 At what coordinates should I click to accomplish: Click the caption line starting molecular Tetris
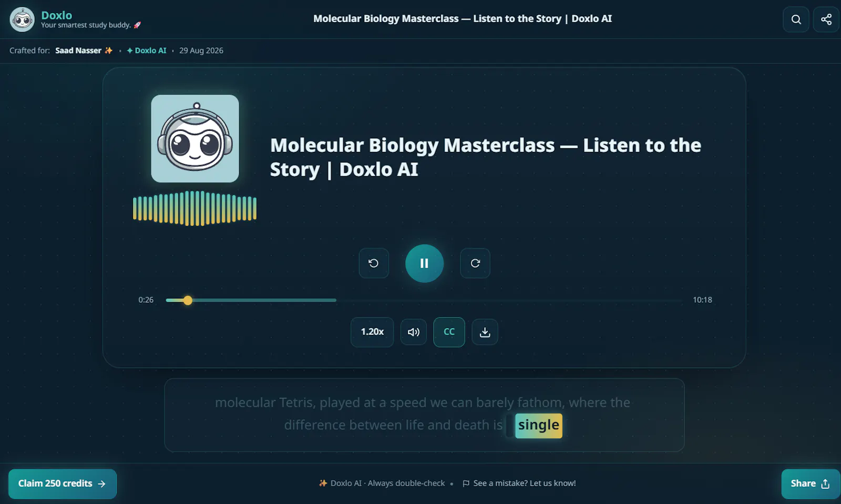pos(423,403)
